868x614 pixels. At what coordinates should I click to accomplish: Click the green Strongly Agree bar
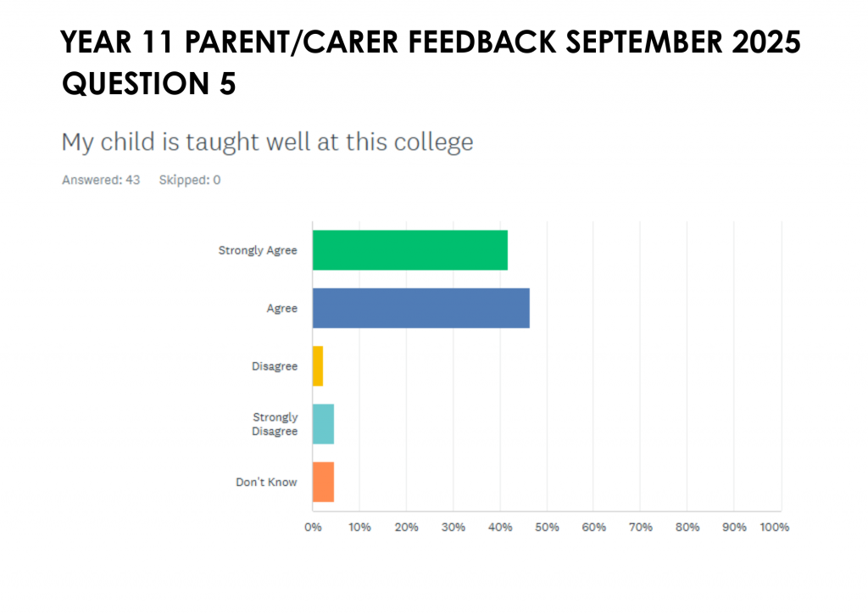pos(409,250)
